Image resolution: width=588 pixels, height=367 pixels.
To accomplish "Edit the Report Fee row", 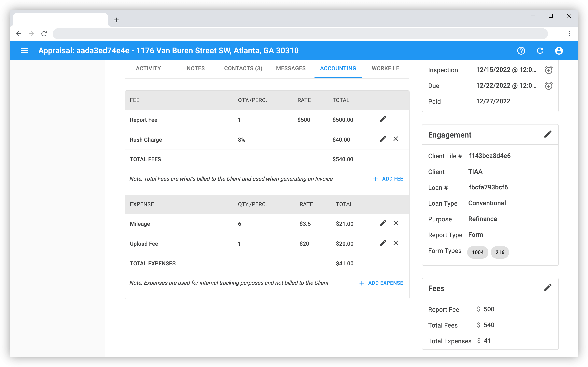I will (383, 119).
